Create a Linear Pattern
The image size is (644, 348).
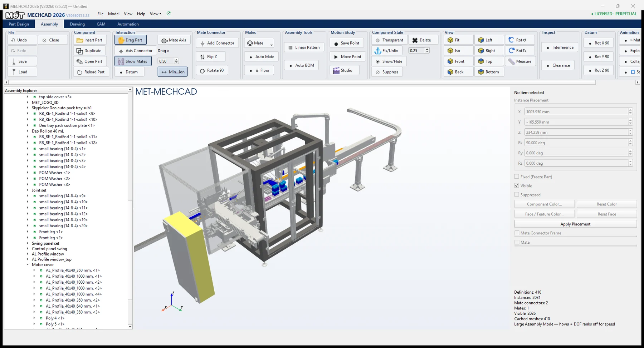[304, 48]
